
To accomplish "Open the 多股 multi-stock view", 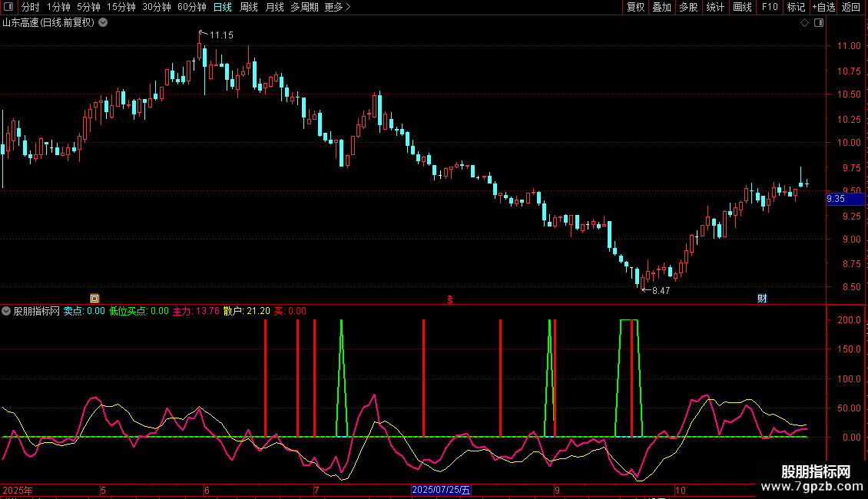I will (x=688, y=7).
